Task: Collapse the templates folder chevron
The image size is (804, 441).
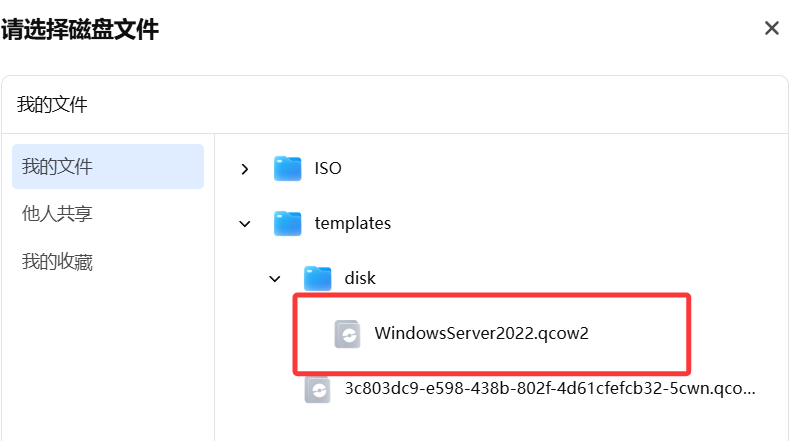Action: pyautogui.click(x=245, y=224)
